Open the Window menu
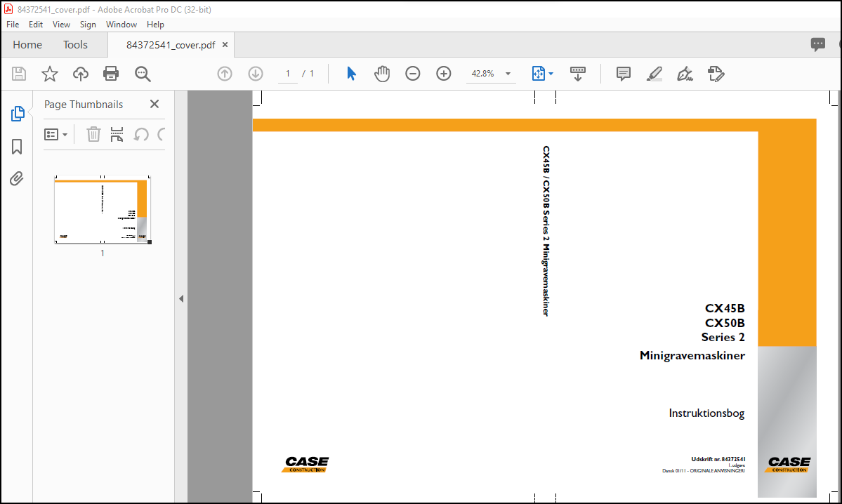842x504 pixels. 121,25
